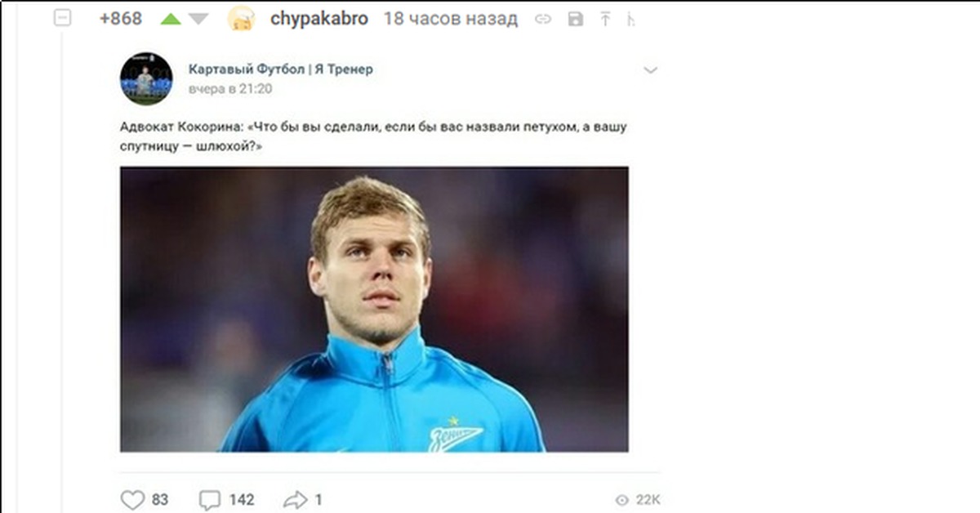Jump to parent comment with up-arrow icon
The image size is (980, 513).
point(605,20)
